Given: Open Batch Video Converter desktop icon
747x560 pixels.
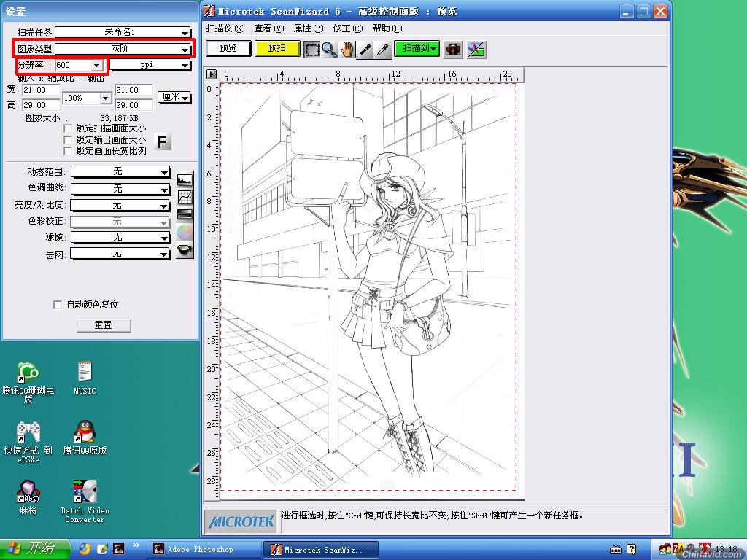Looking at the screenshot, I should pos(85,502).
